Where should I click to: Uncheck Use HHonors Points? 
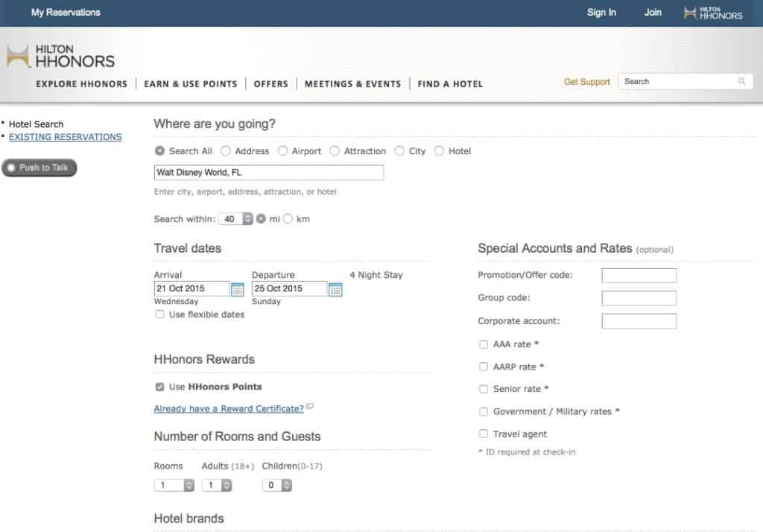click(159, 387)
